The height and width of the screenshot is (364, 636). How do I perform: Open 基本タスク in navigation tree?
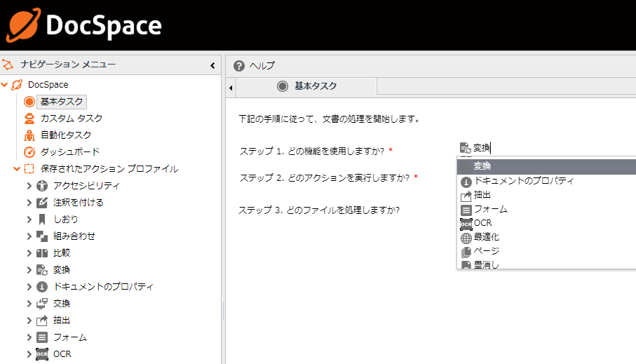click(62, 102)
